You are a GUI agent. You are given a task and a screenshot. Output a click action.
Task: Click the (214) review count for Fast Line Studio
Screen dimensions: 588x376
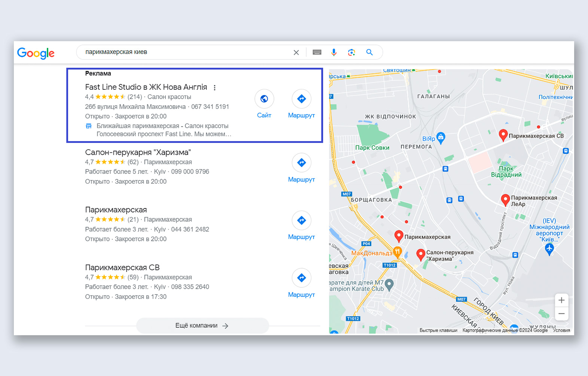click(135, 97)
